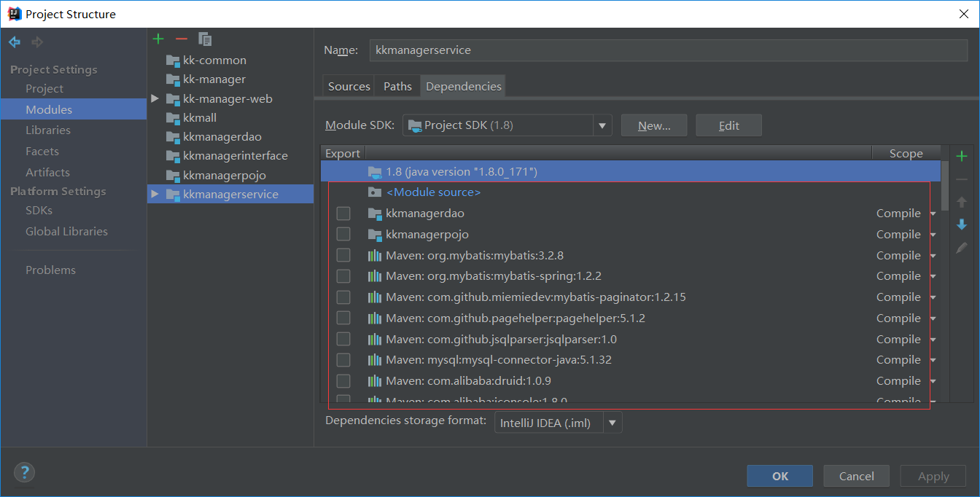Screen dimensions: 980x497
Task: Open help with question mark icon
Action: 24,472
